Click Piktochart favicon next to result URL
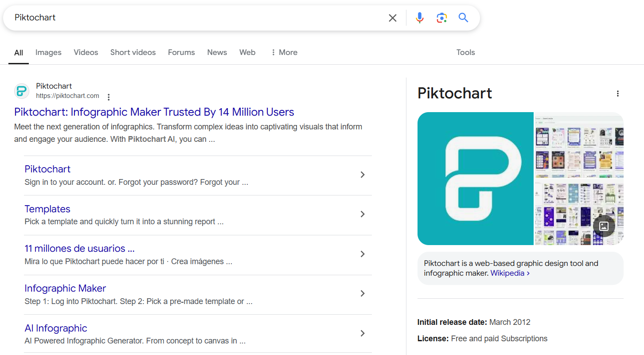This screenshot has width=644, height=355. tap(22, 91)
